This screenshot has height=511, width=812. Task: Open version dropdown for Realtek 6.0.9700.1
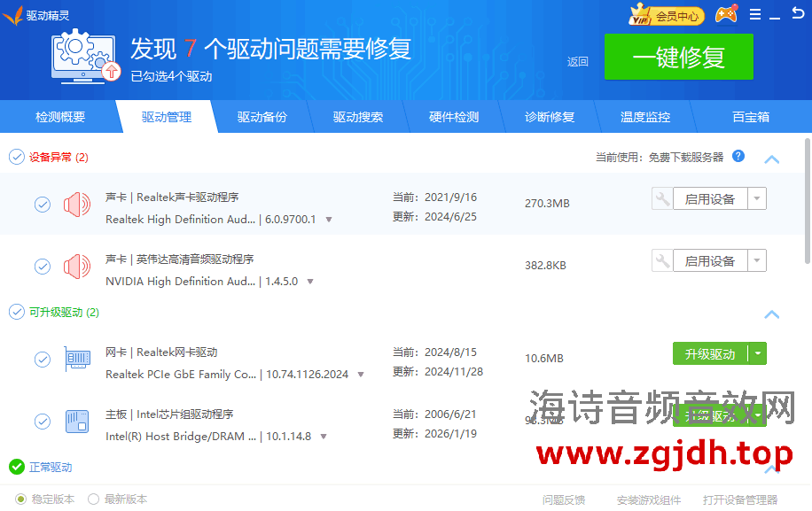coord(329,220)
